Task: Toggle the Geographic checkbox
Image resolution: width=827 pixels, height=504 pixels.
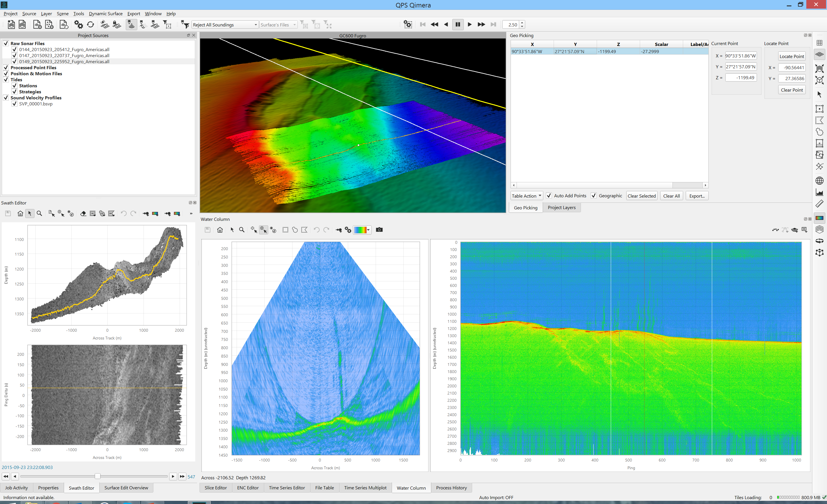Action: click(593, 196)
